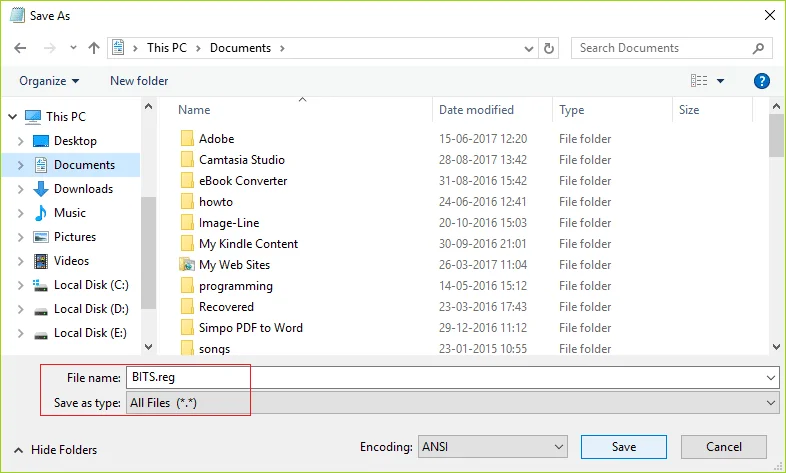Select Videos in navigation pane
786x473 pixels.
click(71, 261)
